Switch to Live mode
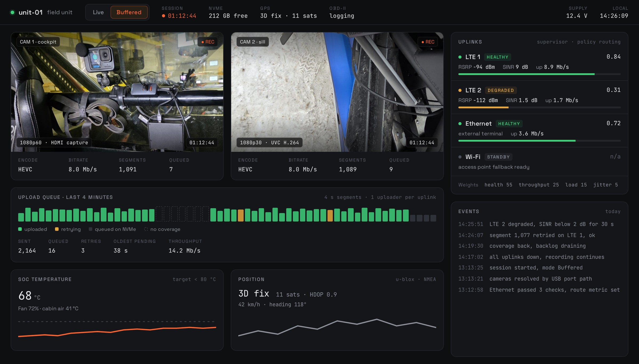The image size is (639, 364). 98,12
